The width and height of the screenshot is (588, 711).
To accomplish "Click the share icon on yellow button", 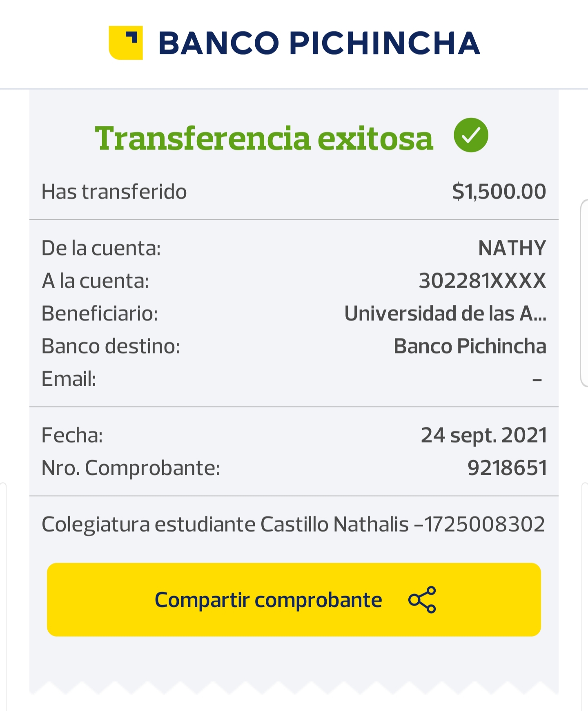I will pyautogui.click(x=422, y=600).
